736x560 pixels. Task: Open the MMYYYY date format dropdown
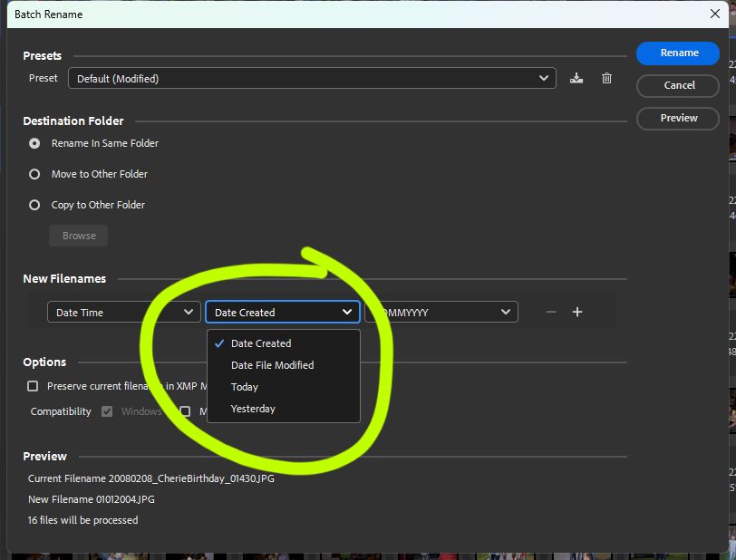441,312
